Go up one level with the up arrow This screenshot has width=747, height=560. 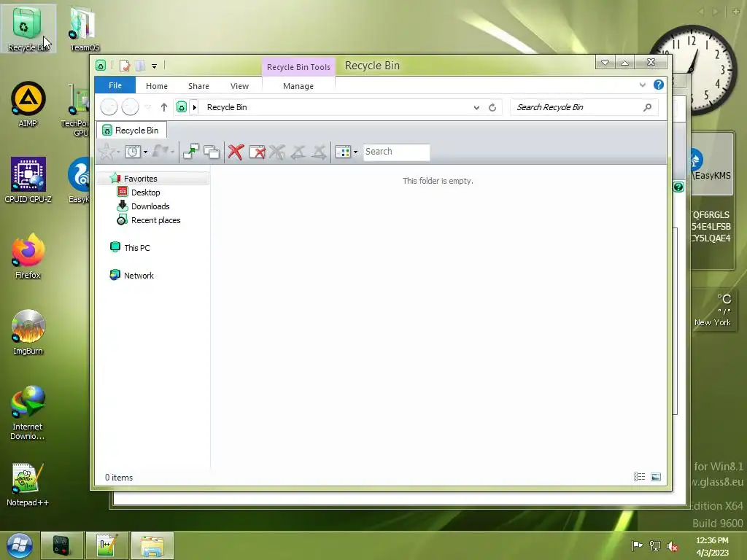(x=164, y=107)
